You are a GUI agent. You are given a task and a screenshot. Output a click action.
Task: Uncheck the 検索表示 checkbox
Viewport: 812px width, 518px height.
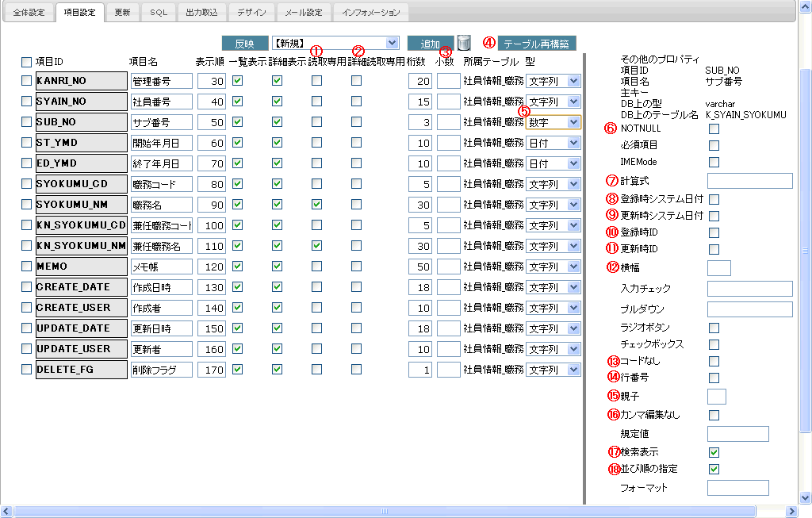coord(714,452)
